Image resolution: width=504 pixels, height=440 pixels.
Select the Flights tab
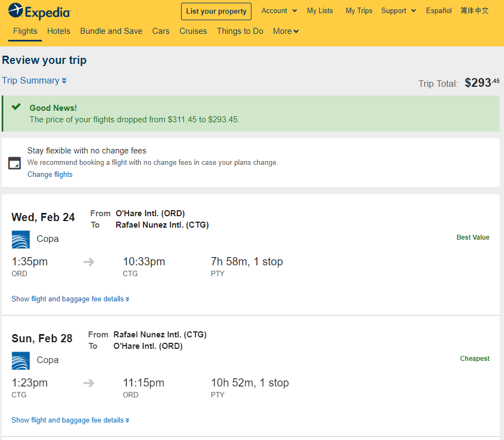pos(25,31)
